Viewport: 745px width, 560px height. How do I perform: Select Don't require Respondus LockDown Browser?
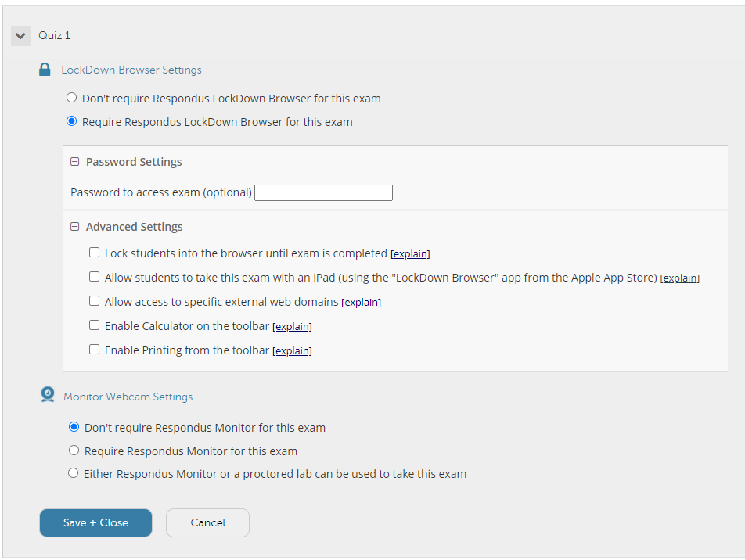71,97
